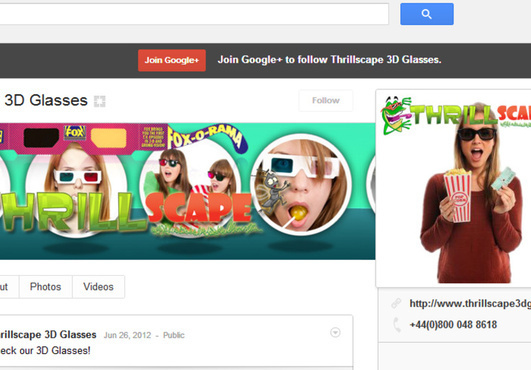531x370 pixels.
Task: Open the Videos tab
Action: coord(98,287)
